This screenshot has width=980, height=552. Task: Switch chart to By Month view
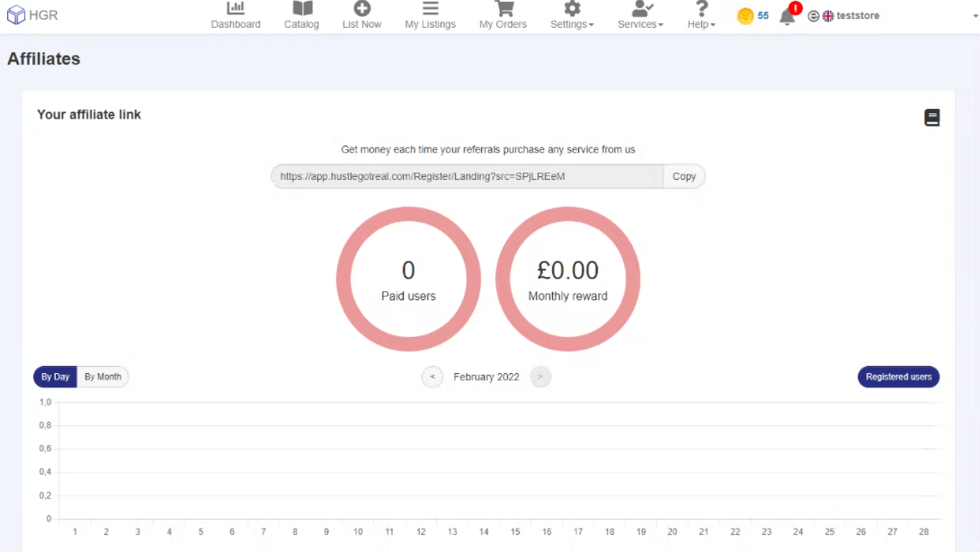pyautogui.click(x=102, y=377)
